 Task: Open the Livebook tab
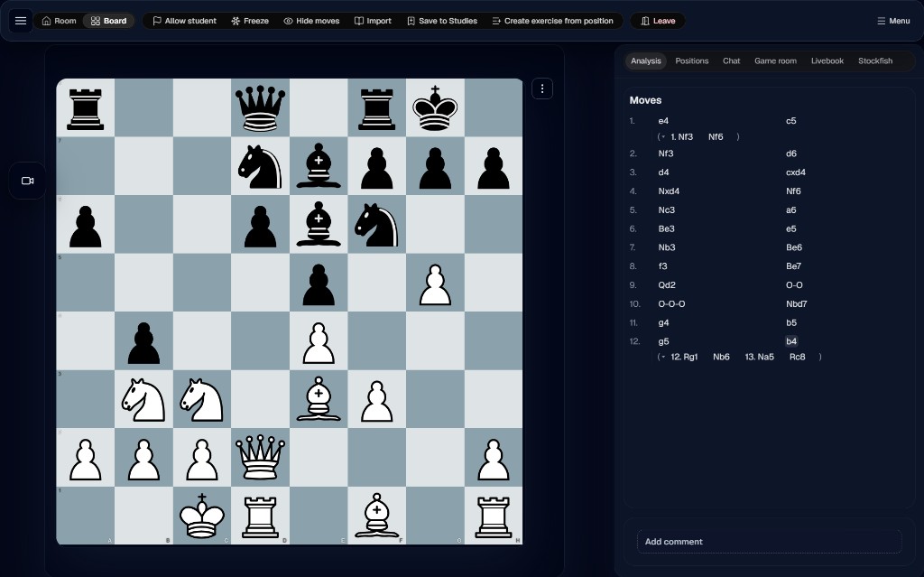coord(827,60)
